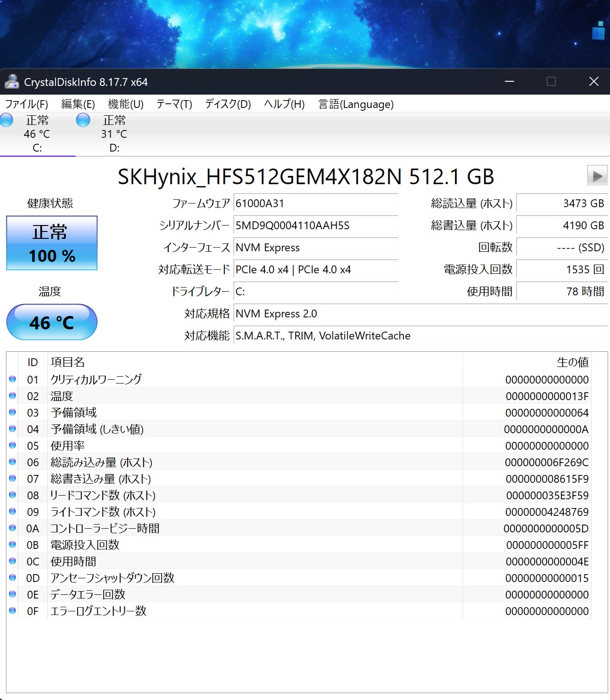610x700 pixels.
Task: Click status dot for 総書き込み量 (ホスト) row
Action: point(12,479)
